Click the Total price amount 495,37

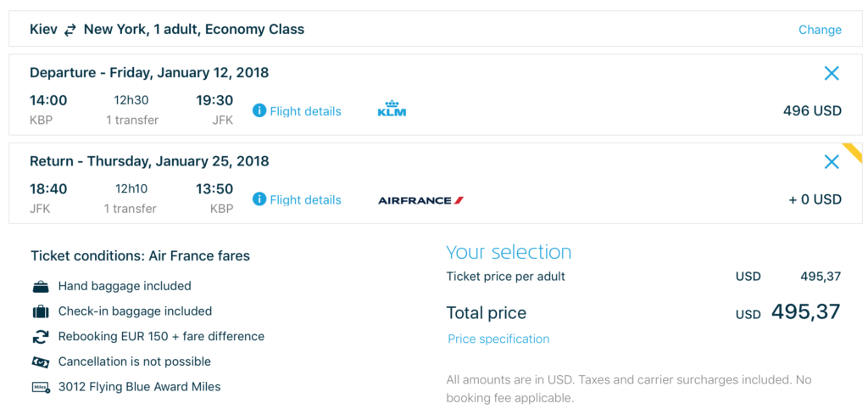[x=805, y=312]
